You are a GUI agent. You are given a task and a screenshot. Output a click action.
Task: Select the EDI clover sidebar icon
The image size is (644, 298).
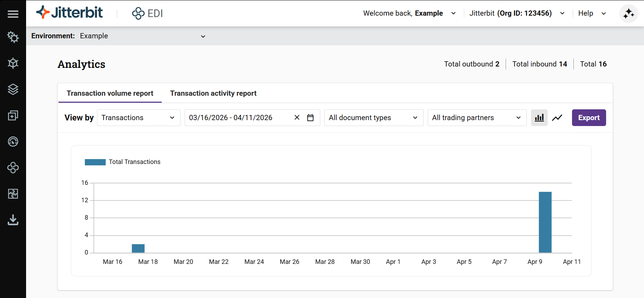point(13,167)
